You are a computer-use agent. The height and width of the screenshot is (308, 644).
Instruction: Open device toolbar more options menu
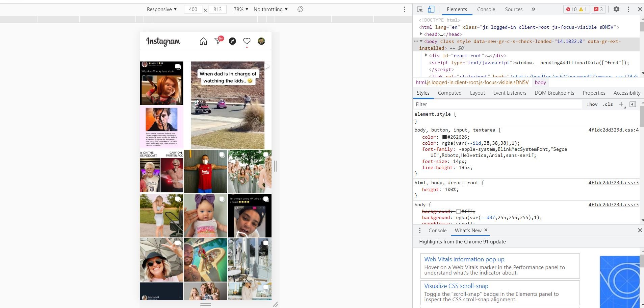pyautogui.click(x=405, y=9)
